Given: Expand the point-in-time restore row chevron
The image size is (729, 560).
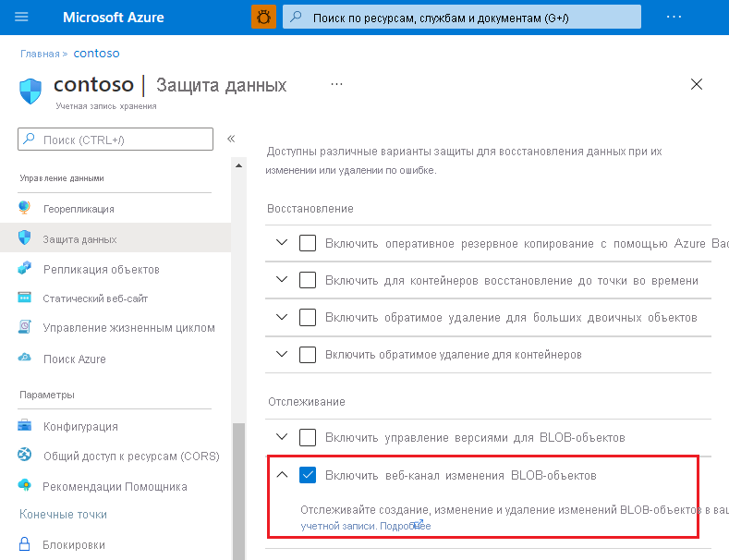Looking at the screenshot, I should click(282, 279).
